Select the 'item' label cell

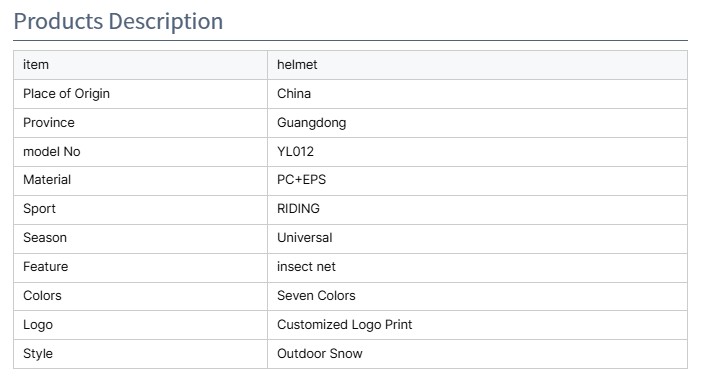(x=140, y=65)
